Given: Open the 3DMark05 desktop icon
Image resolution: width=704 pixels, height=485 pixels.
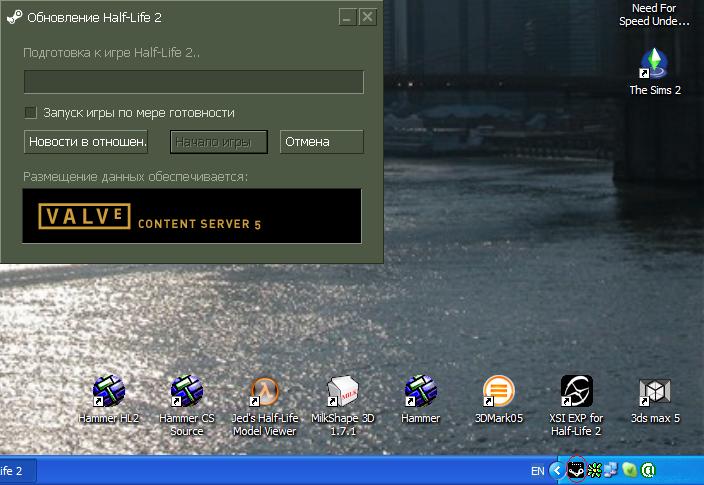Looking at the screenshot, I should click(498, 399).
